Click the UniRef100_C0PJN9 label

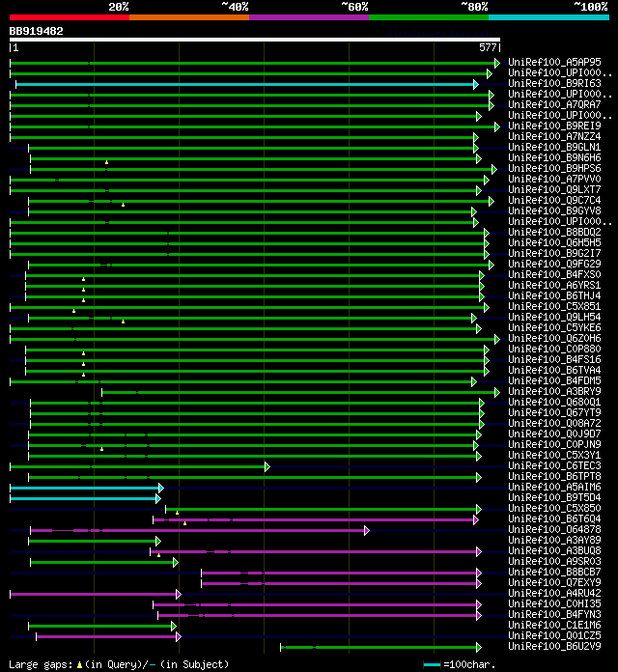click(554, 444)
